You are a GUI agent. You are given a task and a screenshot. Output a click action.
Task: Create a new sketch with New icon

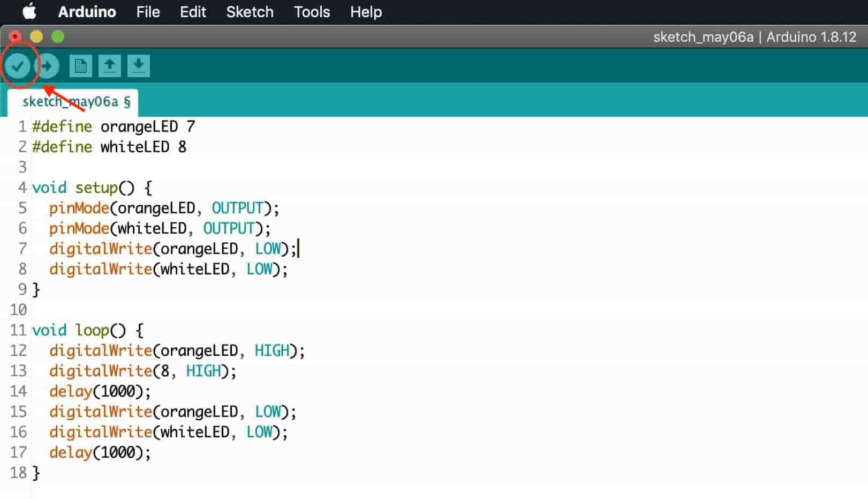(x=81, y=66)
